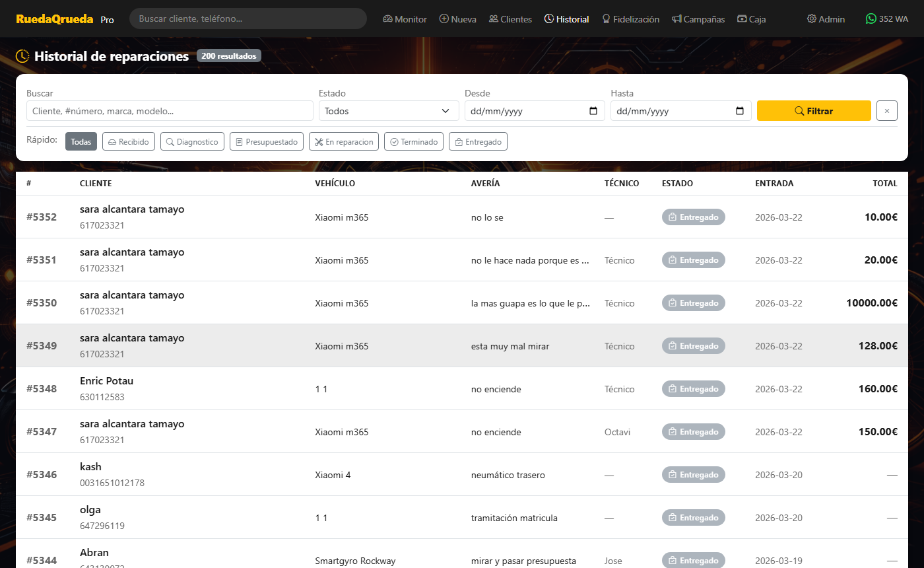This screenshot has height=568, width=924.
Task: Enable the En reparacion quick filter
Action: click(344, 141)
